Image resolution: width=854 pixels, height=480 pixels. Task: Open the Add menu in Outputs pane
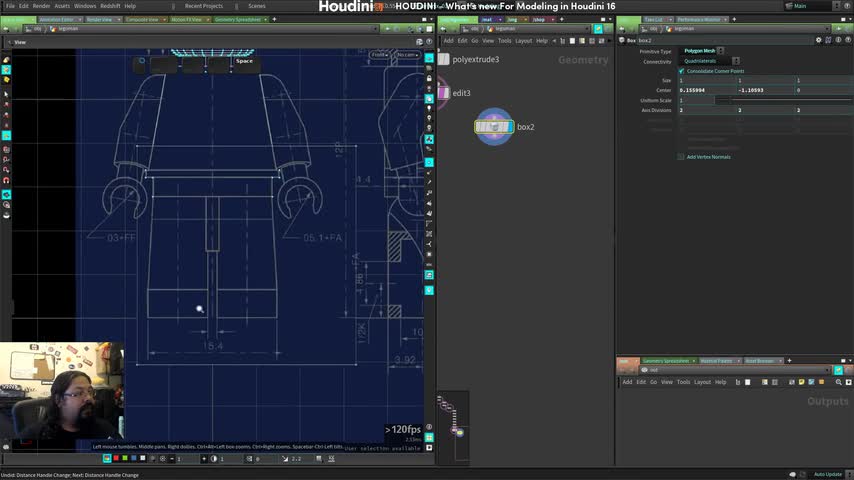click(627, 382)
